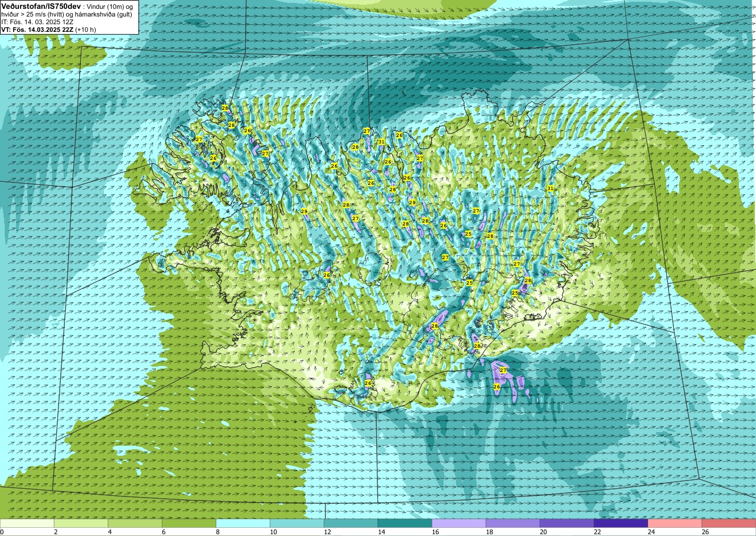Viewport: 756px width, 536px height.
Task: Select the 10–12 m/s light teal swatch
Action: click(x=297, y=523)
